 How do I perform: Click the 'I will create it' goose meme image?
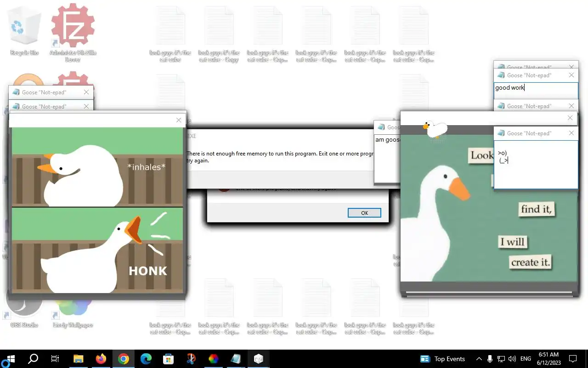coord(489,207)
